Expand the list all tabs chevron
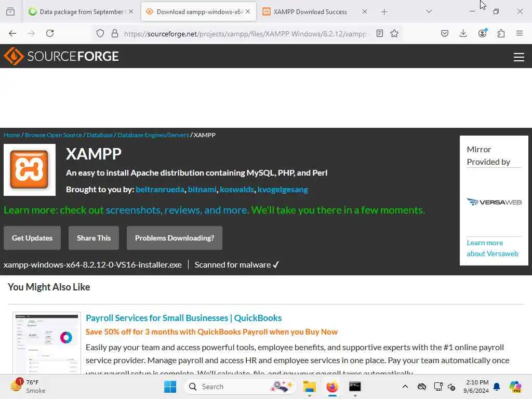The width and height of the screenshot is (532, 399). (x=429, y=11)
